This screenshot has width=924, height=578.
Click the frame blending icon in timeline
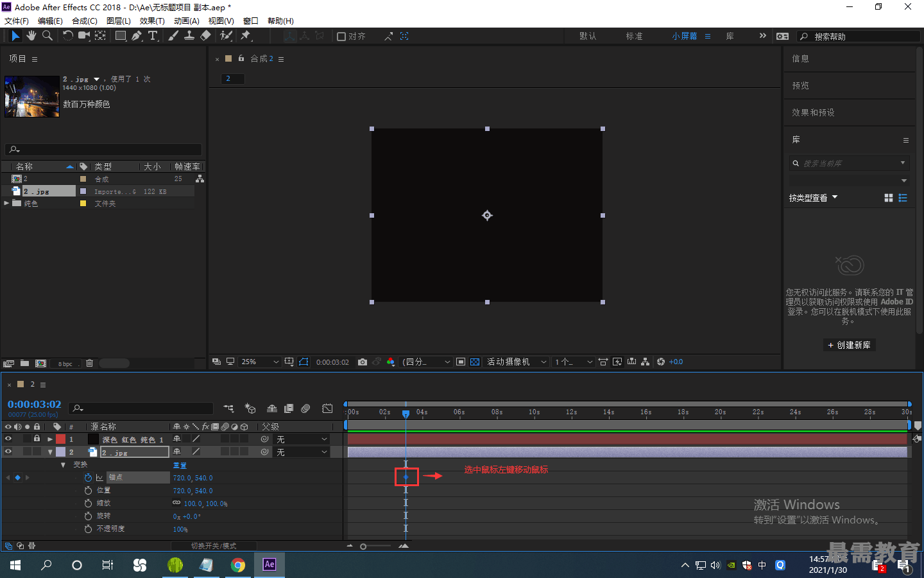coord(289,408)
